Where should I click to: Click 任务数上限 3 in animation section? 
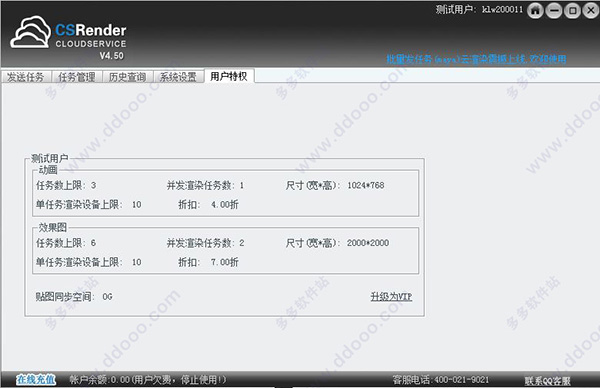66,186
